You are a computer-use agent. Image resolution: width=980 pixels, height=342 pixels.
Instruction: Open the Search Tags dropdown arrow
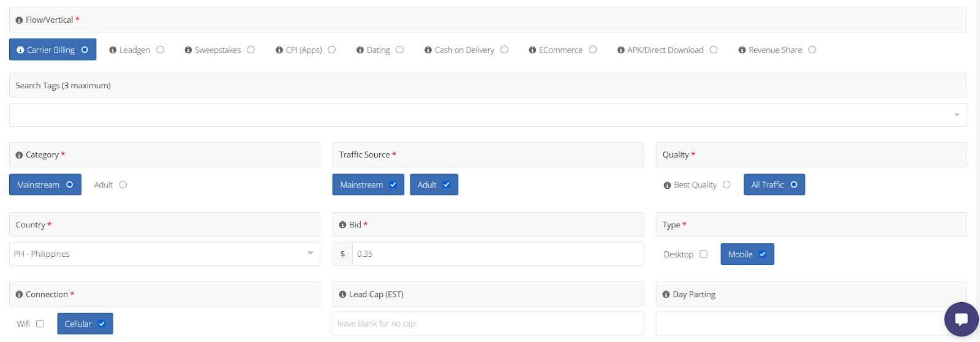coord(956,115)
